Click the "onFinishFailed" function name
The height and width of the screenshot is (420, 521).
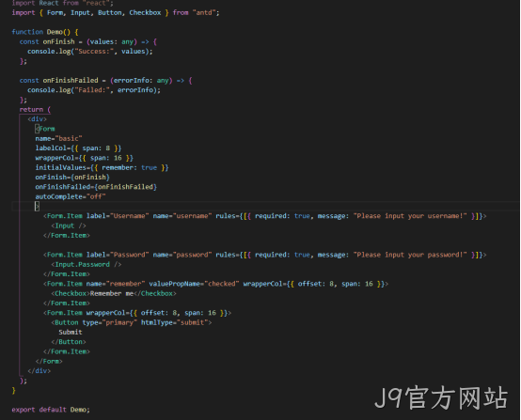(x=71, y=81)
